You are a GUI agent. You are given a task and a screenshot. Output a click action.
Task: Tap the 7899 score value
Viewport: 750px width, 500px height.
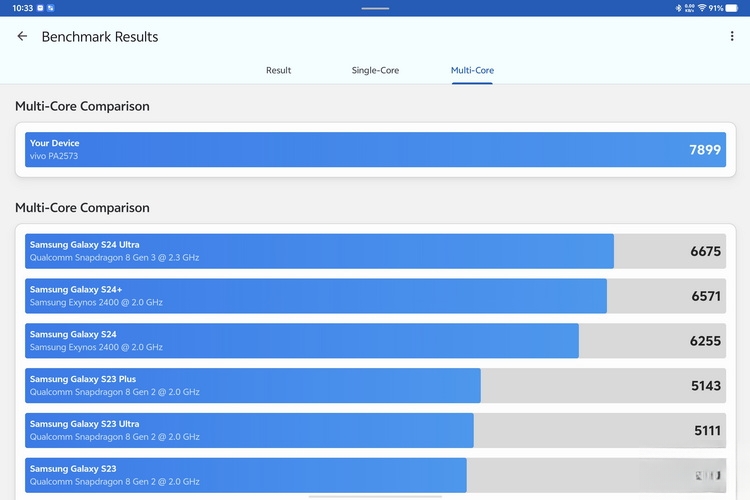pyautogui.click(x=705, y=150)
